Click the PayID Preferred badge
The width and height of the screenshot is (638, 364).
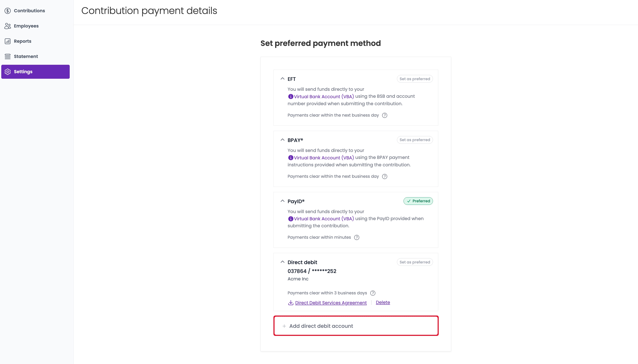point(418,201)
